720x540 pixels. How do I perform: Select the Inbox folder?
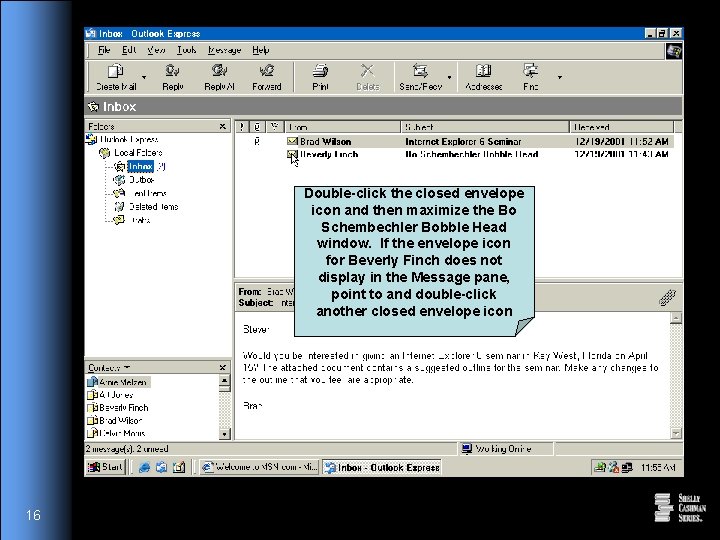[x=140, y=166]
